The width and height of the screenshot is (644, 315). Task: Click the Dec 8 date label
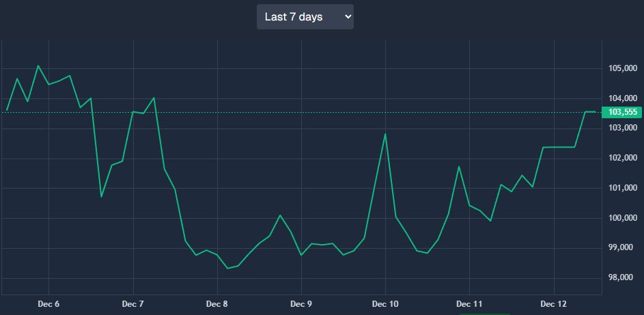coord(217,304)
